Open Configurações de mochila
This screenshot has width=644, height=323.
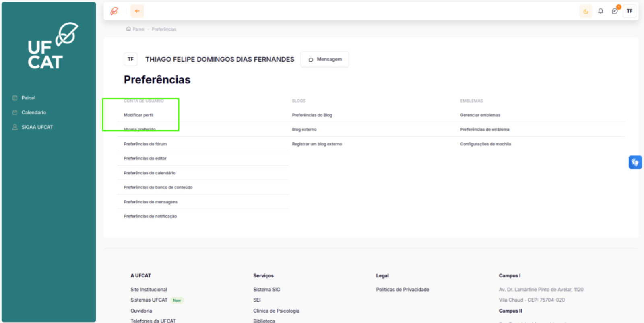point(485,144)
